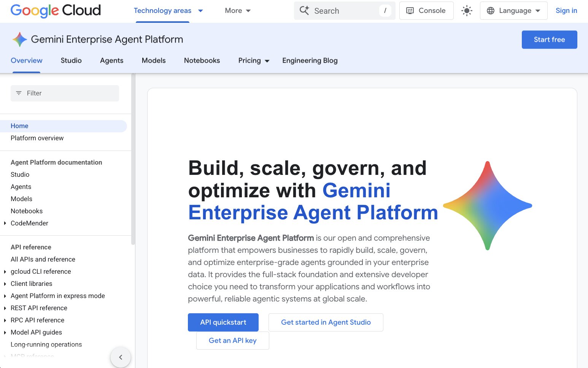Open Agents in the sidebar list

21,187
